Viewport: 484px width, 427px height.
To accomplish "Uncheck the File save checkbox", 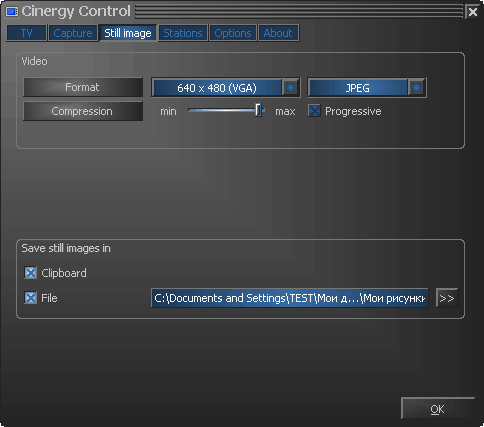I will 30,298.
